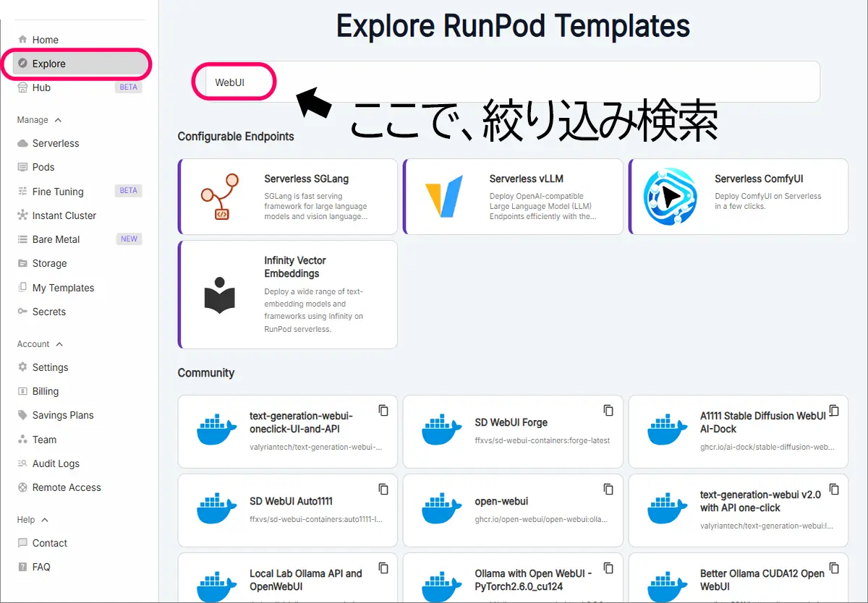Open the SD WebUI Forge community template
Viewport: 868px width, 603px height.
[x=513, y=432]
